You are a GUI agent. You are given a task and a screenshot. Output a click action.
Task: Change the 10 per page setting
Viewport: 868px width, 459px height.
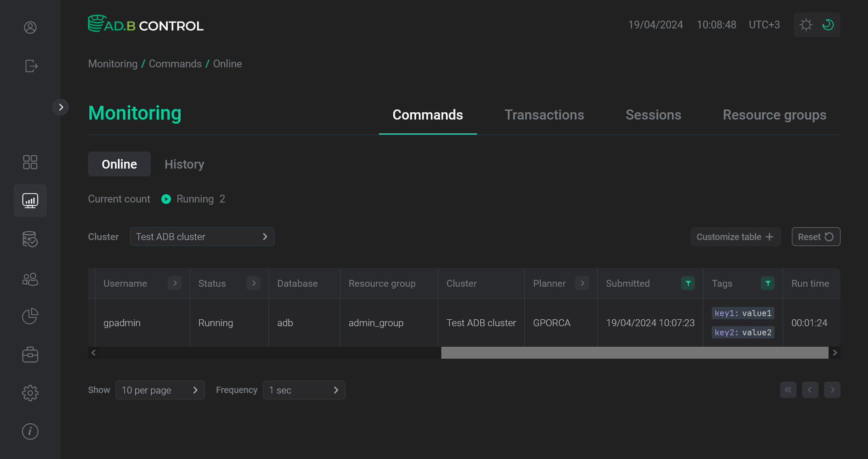click(160, 390)
